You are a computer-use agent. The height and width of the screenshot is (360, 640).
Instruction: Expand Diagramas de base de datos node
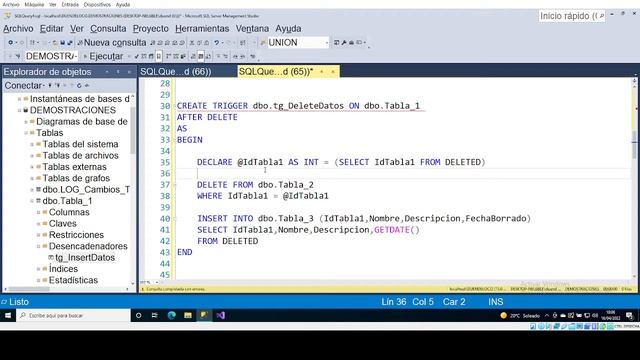click(x=26, y=122)
